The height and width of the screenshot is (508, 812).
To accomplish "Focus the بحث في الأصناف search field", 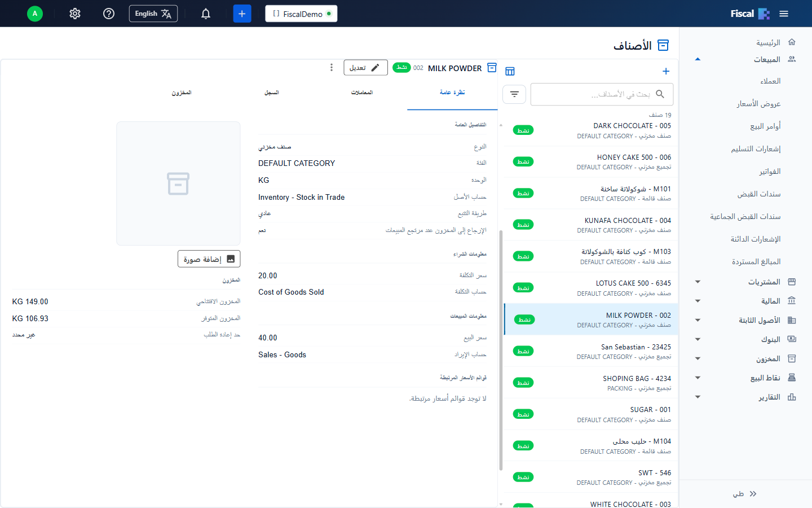I will tap(602, 94).
